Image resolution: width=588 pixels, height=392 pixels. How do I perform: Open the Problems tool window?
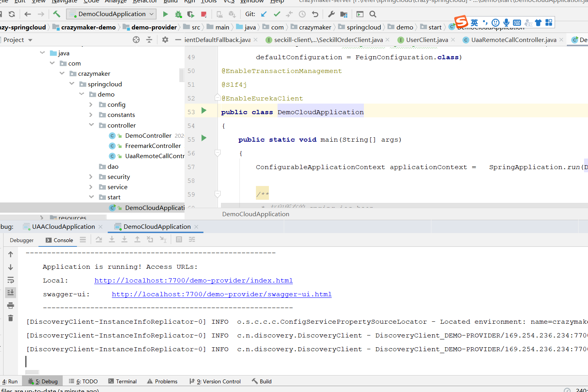(x=162, y=381)
